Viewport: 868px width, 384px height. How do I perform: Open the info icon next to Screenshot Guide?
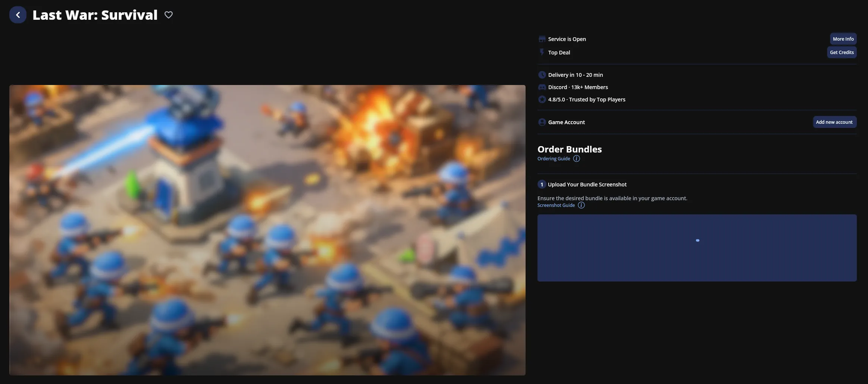pyautogui.click(x=581, y=205)
